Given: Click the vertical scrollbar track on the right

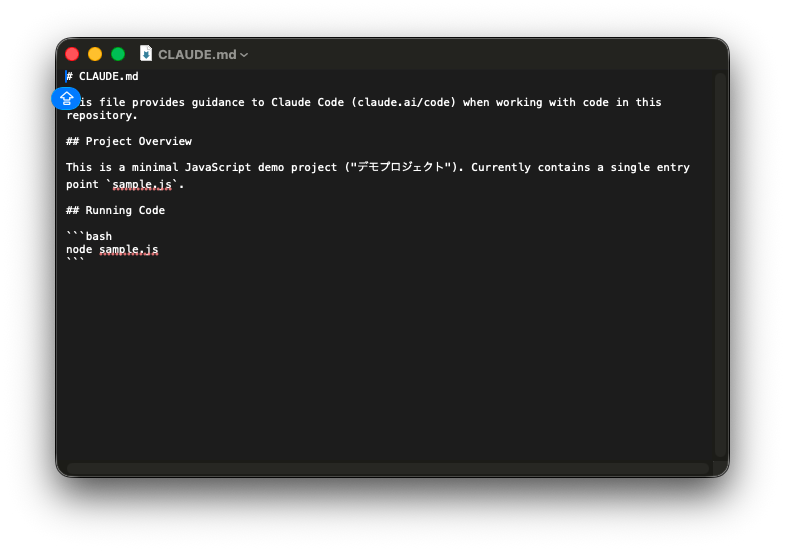Looking at the screenshot, I should (x=720, y=265).
